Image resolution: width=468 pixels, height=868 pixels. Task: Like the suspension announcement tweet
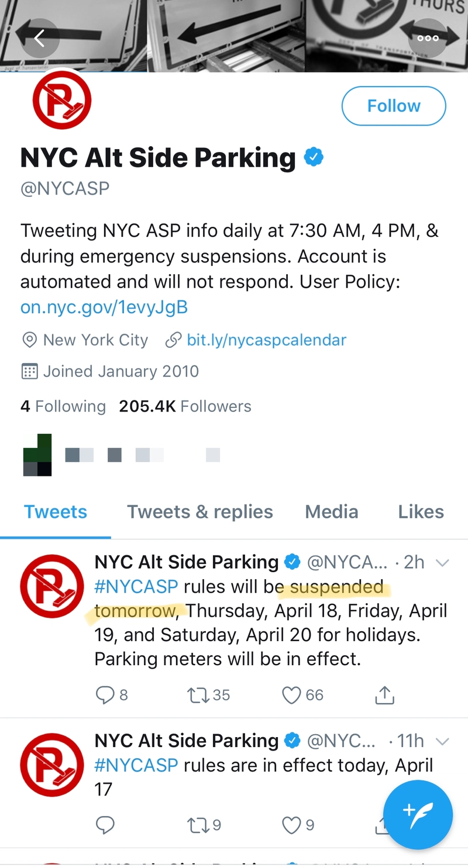pyautogui.click(x=291, y=695)
